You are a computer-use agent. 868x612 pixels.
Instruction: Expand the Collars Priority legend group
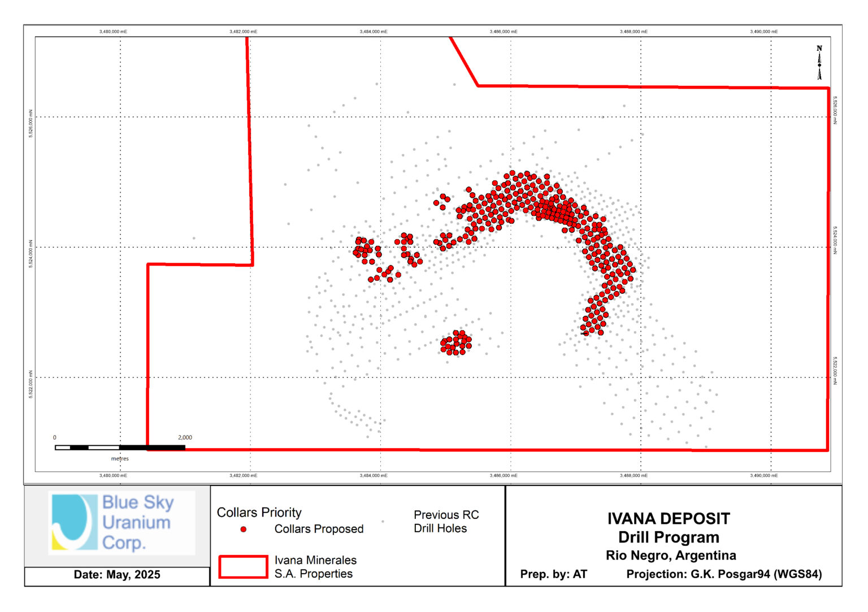(259, 512)
